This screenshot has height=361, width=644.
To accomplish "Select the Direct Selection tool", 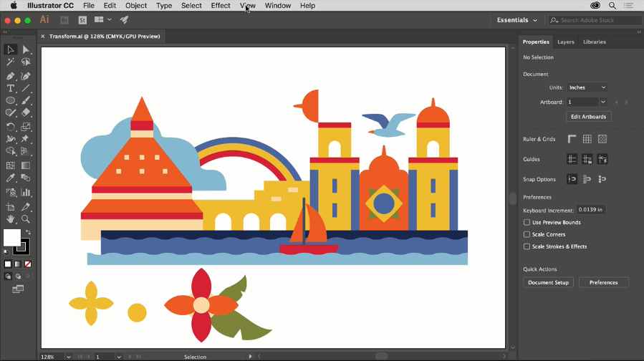I will tap(26, 49).
